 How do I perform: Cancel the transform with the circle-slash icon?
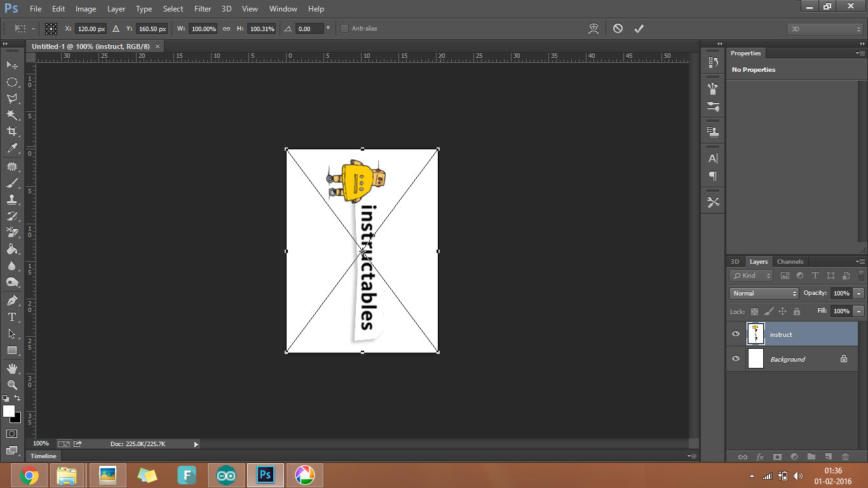pos(618,29)
